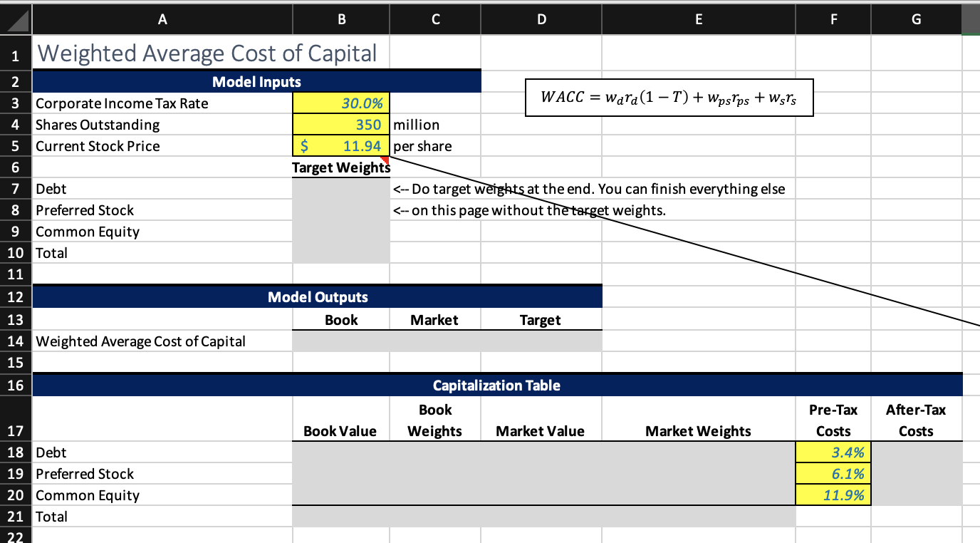Select column F header
The image size is (980, 543).
[833, 21]
